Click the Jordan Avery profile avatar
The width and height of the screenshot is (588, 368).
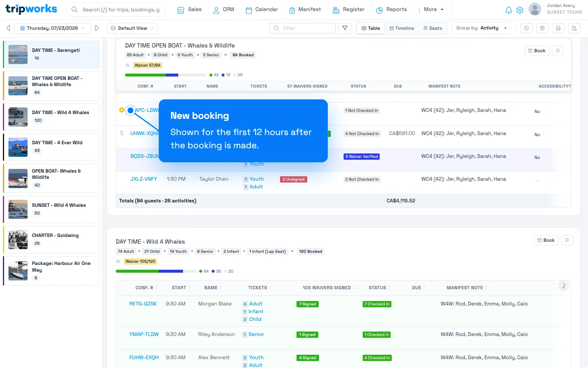pos(535,9)
